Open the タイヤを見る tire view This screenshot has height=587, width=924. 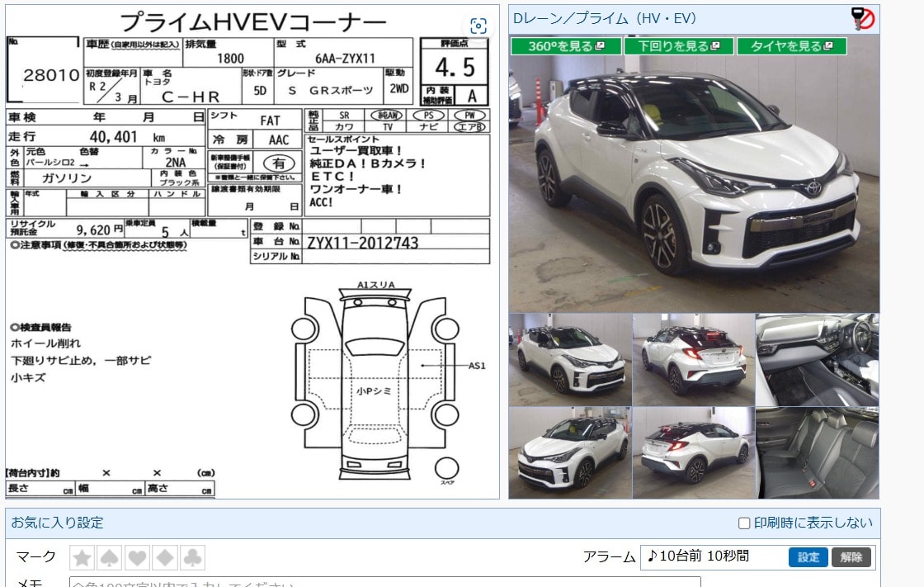[x=791, y=46]
